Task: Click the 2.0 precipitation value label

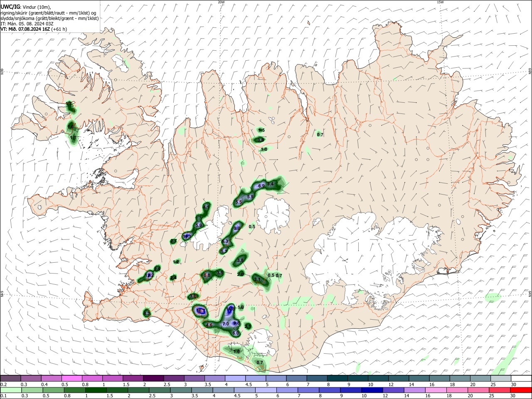Action: [x=240, y=274]
